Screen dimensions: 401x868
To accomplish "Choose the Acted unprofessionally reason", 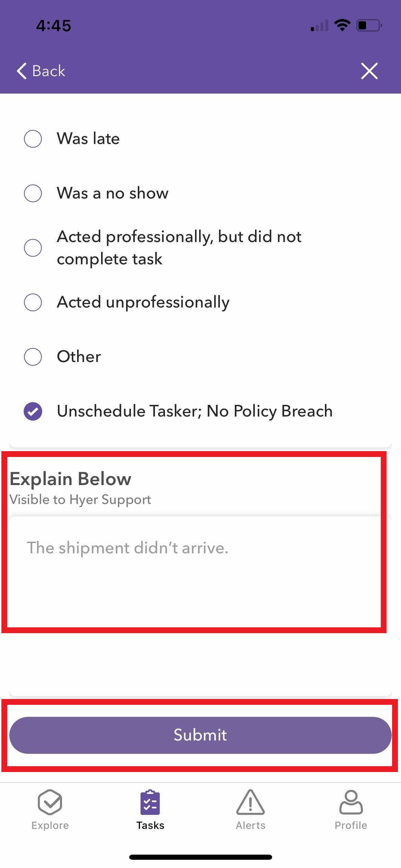I will coord(33,302).
